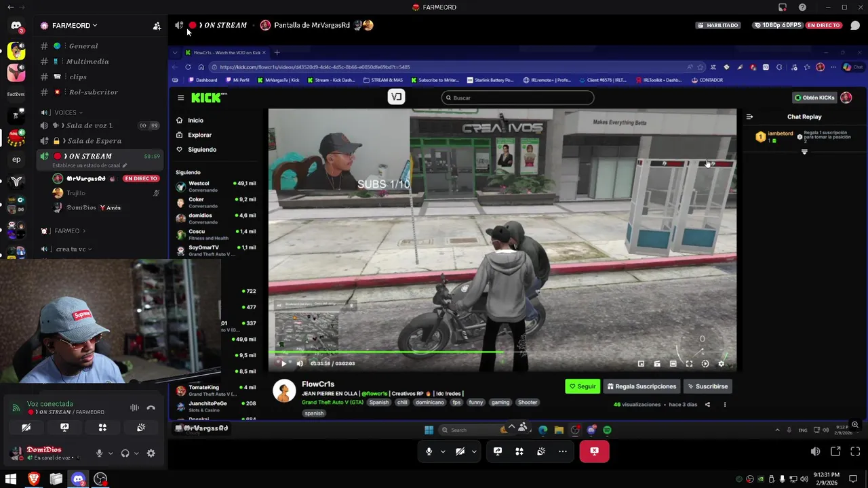Screen dimensions: 868x488
Task: Click the speaker icon left of ON STREAM header
Action: [179, 25]
